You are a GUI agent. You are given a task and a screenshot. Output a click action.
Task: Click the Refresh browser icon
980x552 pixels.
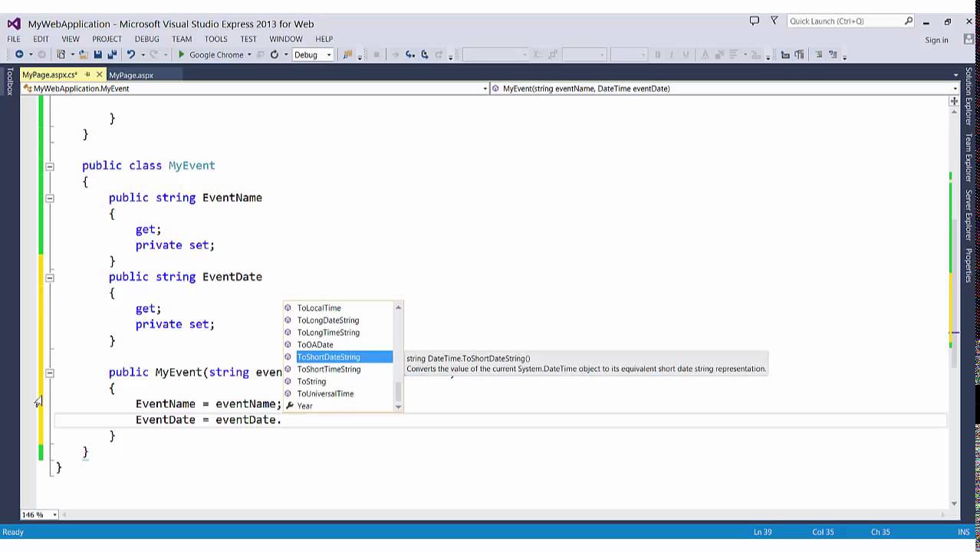(x=274, y=54)
